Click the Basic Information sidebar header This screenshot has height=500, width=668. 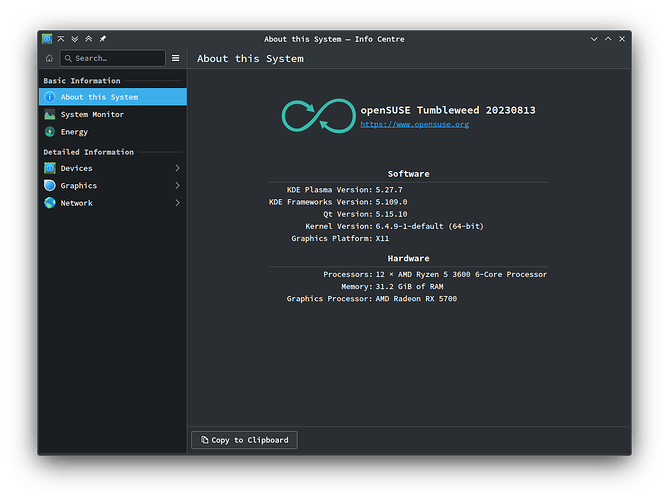[82, 80]
